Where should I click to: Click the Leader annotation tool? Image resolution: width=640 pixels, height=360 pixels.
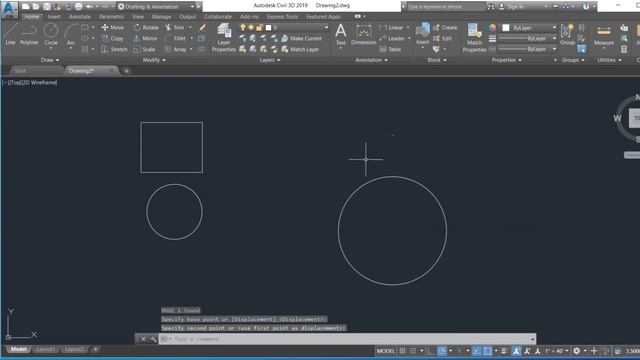(392, 38)
